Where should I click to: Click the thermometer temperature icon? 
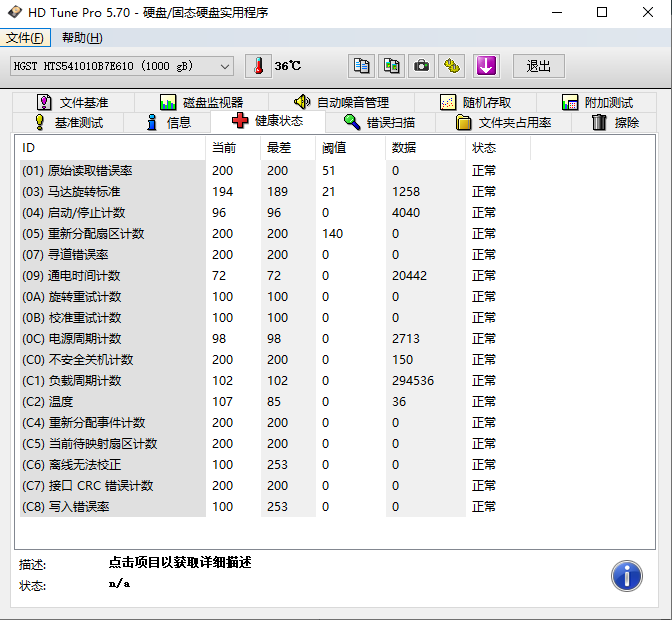(258, 66)
